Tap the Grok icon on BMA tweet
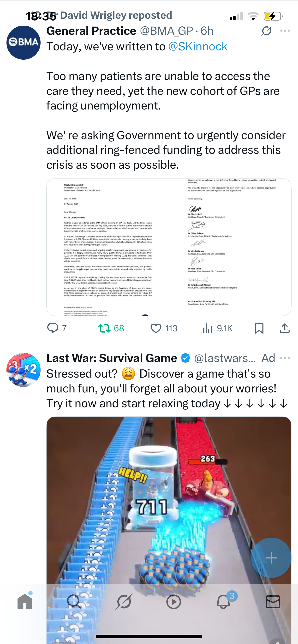 pyautogui.click(x=266, y=31)
